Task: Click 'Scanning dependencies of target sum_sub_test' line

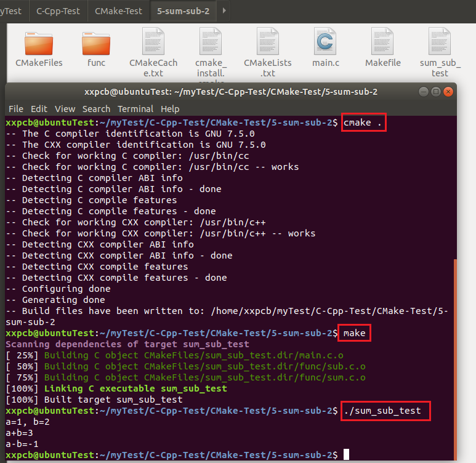Action: [127, 344]
